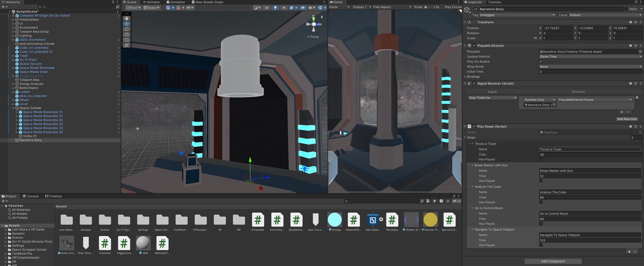Toggle Play On Awake checkbox
644x266 pixels.
541,62
